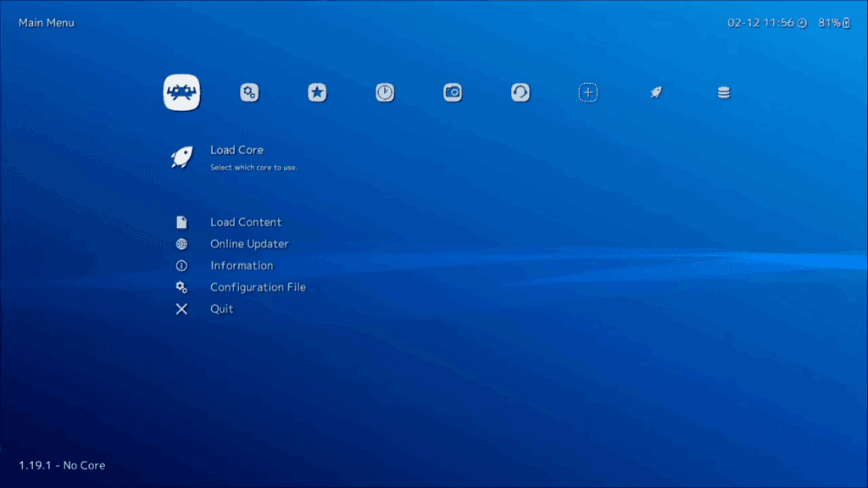Click the 'Select which core to use' sublabel
The image size is (868, 488).
(253, 168)
